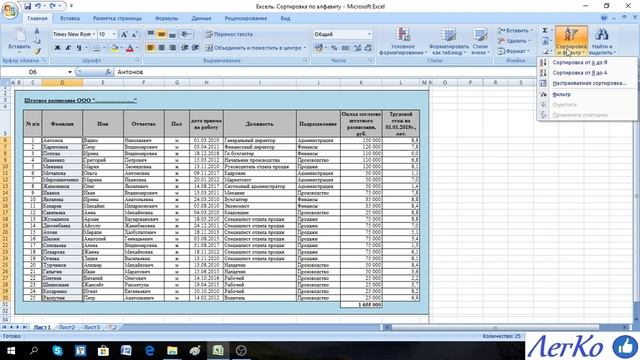Toggle align text right
The image size is (640, 360).
[x=172, y=48]
